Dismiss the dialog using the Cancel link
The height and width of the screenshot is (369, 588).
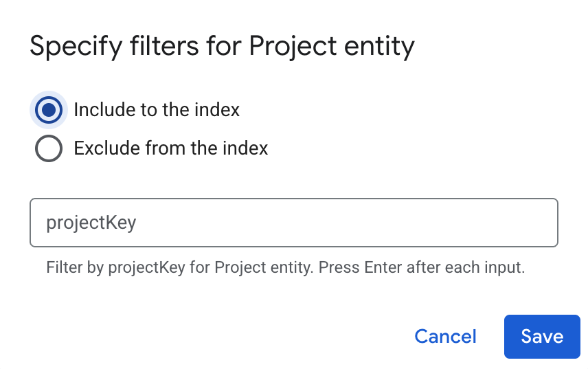[445, 337]
